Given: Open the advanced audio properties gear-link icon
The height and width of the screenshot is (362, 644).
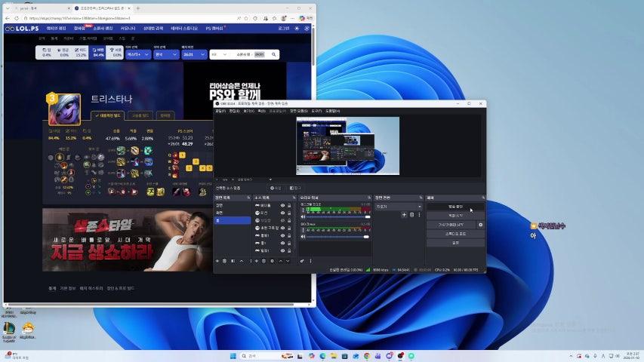Looking at the screenshot, I should coord(302,261).
